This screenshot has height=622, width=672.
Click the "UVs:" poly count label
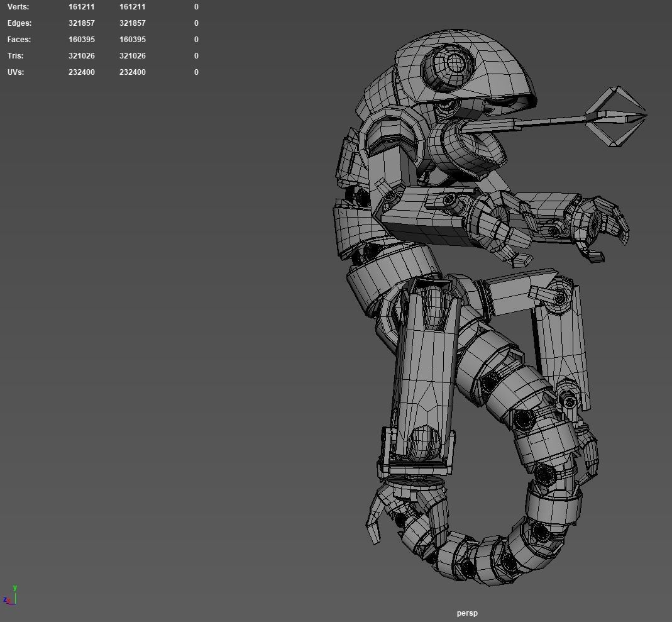[16, 72]
